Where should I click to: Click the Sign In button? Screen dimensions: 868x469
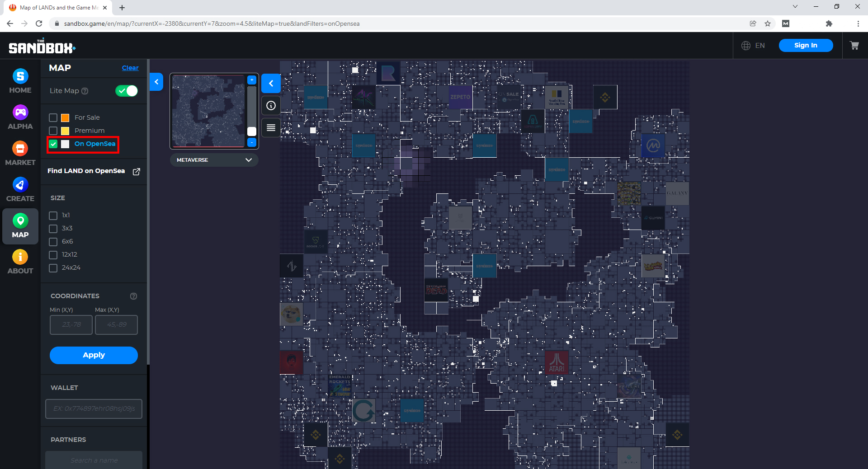point(806,45)
